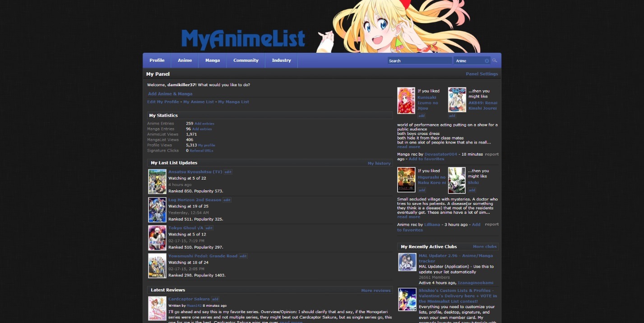644x323 pixels.
Task: Open Panel Settings
Action: point(482,73)
